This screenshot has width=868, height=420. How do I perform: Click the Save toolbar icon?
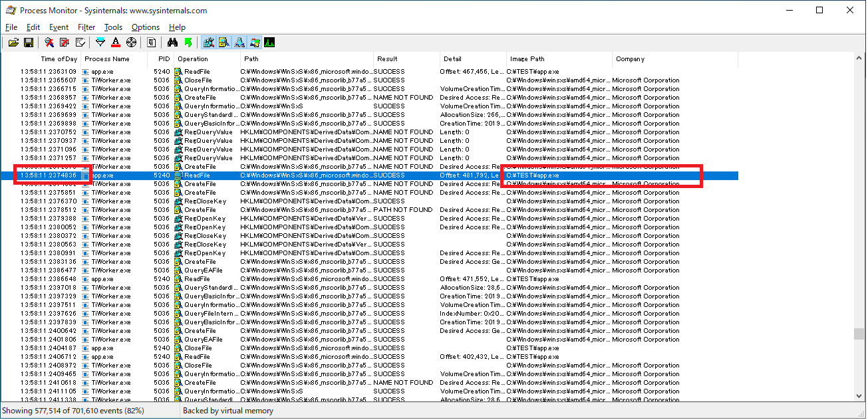pos(29,43)
